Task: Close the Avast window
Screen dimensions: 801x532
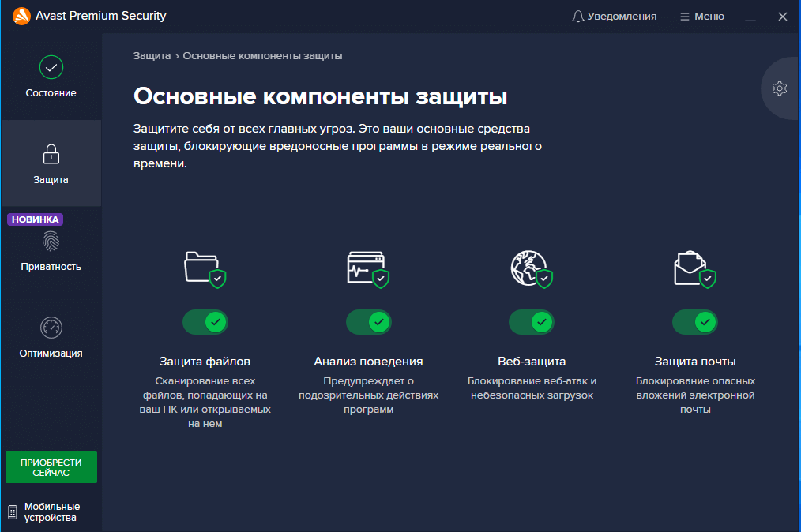Action: coord(783,17)
